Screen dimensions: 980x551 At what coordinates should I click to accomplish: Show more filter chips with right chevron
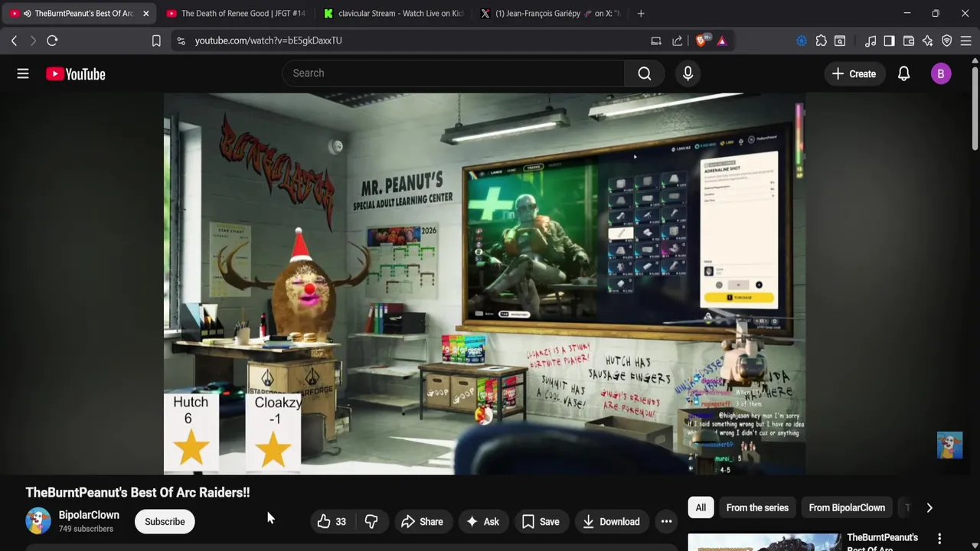coord(929,507)
